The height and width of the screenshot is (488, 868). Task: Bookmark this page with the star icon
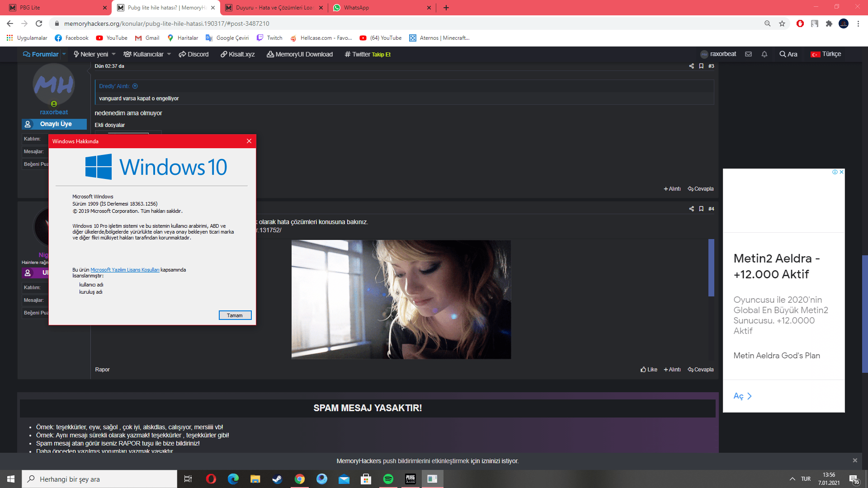pyautogui.click(x=782, y=23)
